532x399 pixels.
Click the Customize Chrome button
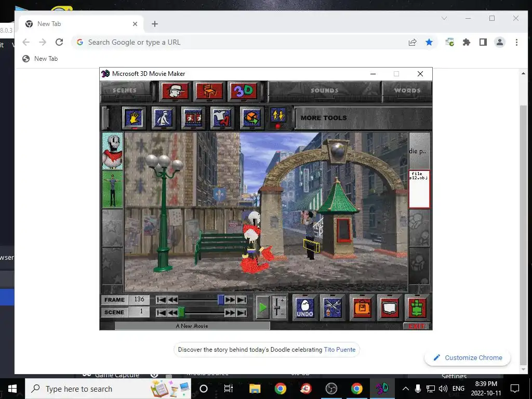click(x=468, y=357)
